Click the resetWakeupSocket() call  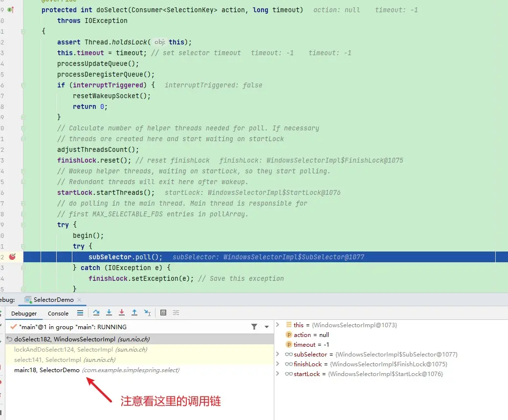(111, 96)
